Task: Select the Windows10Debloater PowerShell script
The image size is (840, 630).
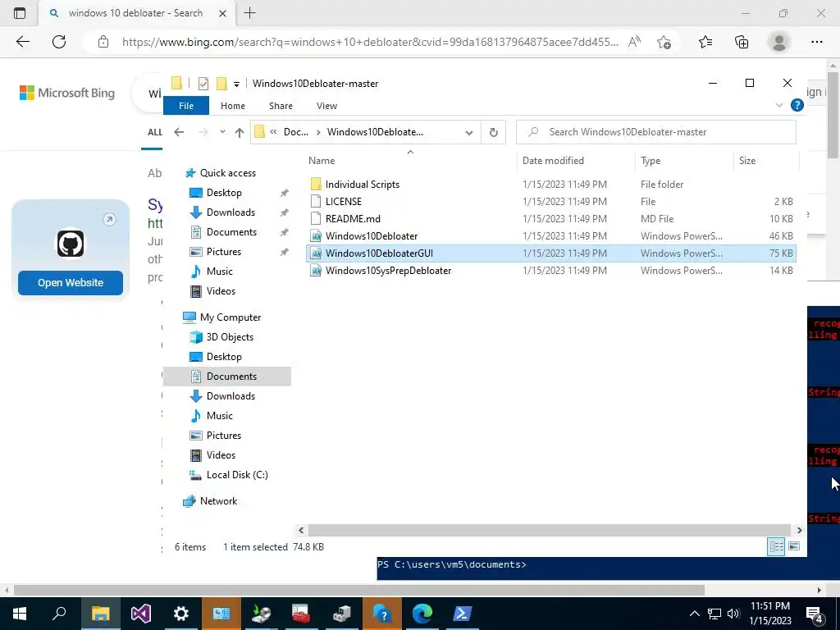Action: [372, 235]
